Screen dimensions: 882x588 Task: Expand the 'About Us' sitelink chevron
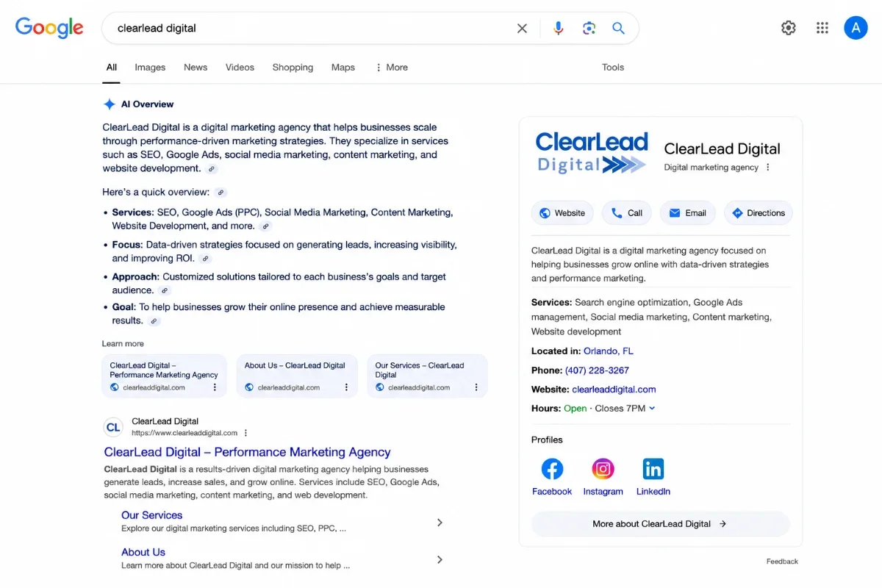(440, 559)
